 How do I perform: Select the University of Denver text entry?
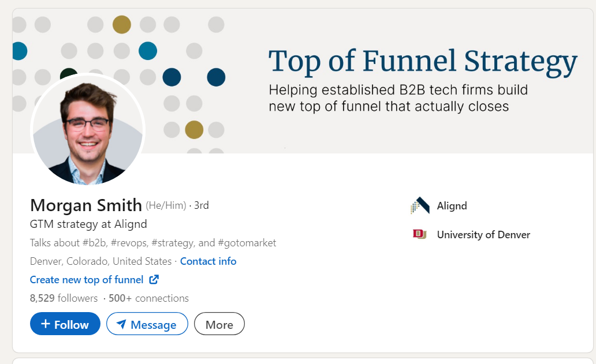click(x=483, y=235)
